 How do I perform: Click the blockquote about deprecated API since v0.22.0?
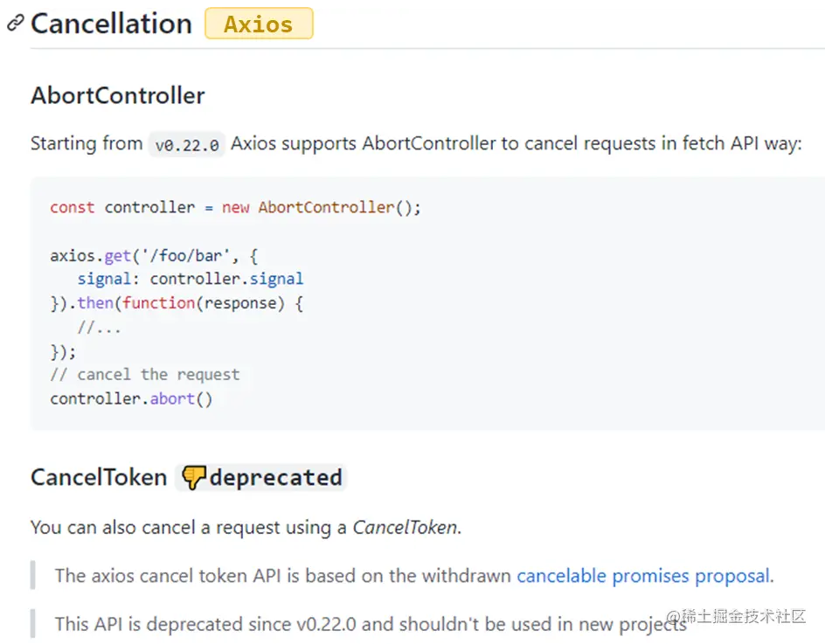[371, 624]
